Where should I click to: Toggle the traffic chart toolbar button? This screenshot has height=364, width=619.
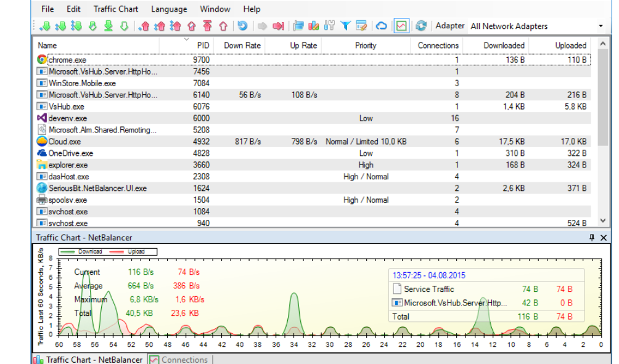(401, 26)
